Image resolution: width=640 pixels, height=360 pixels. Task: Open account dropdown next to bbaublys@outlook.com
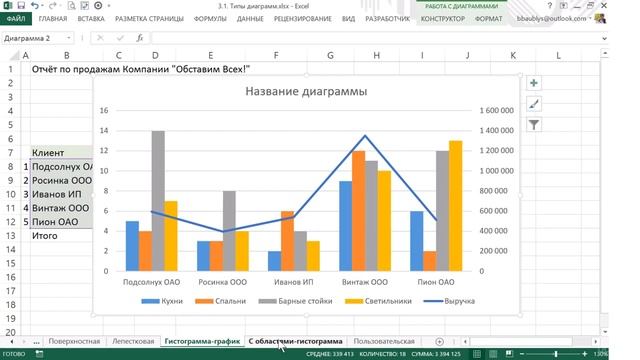point(590,18)
